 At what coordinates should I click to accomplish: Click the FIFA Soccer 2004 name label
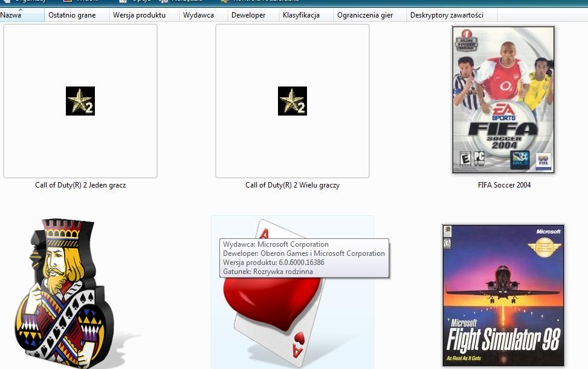[x=505, y=185]
